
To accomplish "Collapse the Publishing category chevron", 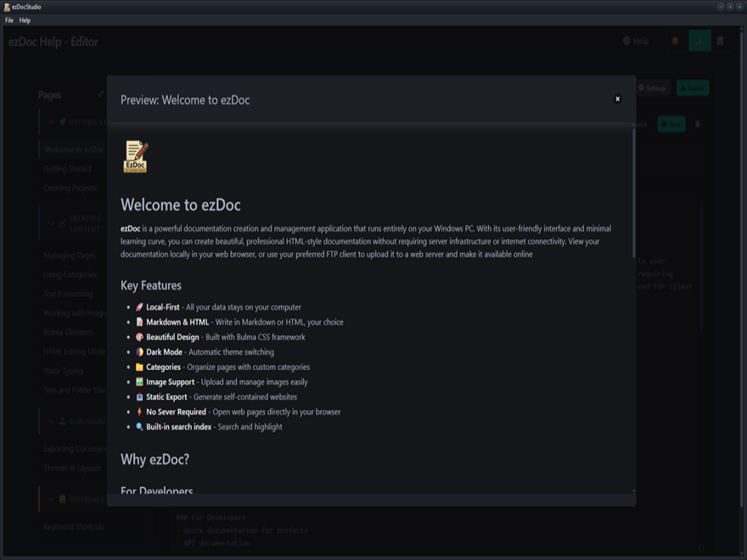I will point(51,421).
